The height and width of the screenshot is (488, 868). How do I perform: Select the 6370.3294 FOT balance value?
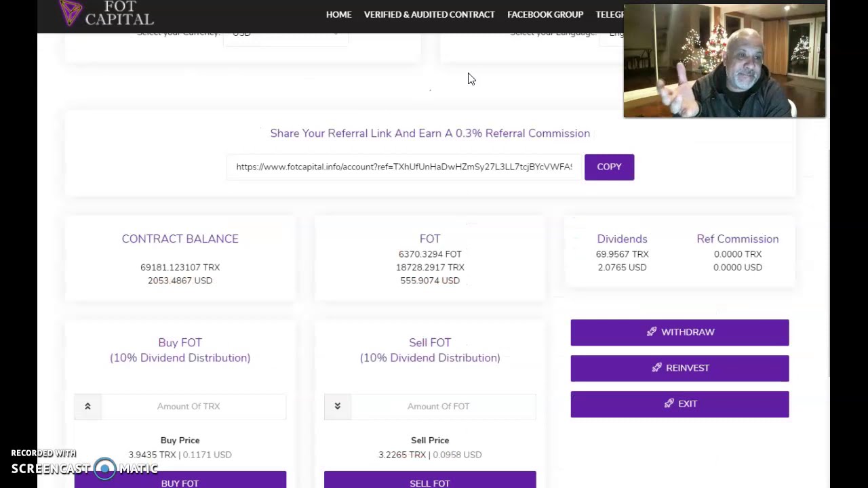430,254
